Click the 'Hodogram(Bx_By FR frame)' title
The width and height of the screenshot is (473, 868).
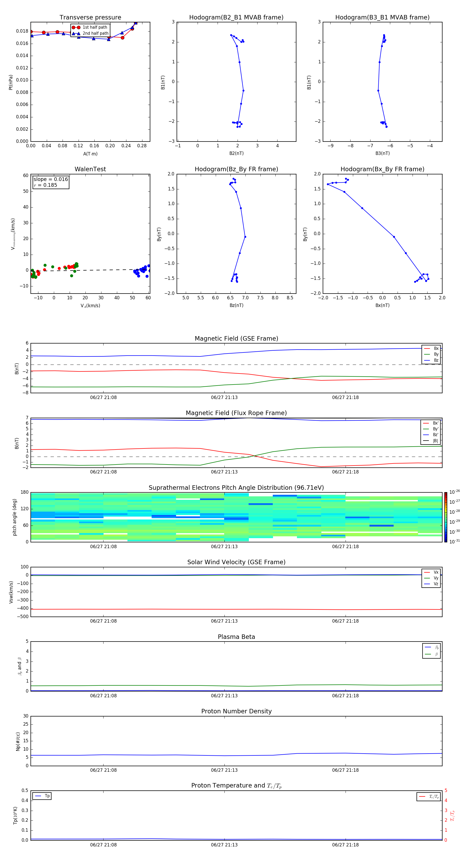coord(382,169)
